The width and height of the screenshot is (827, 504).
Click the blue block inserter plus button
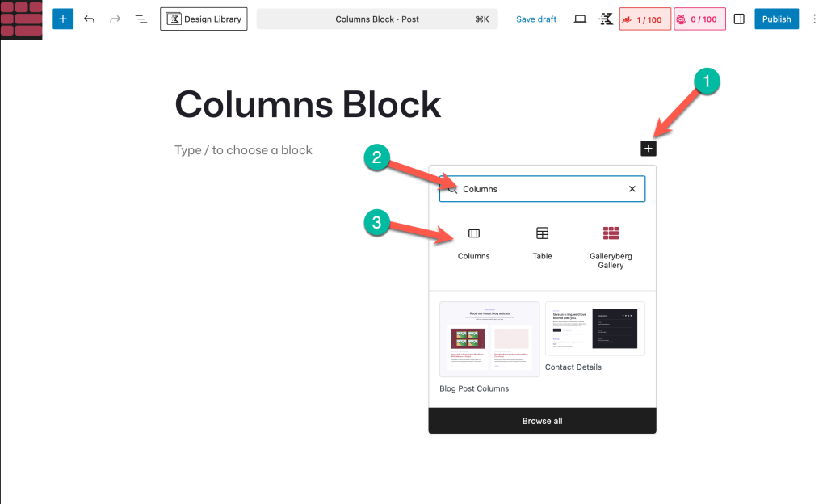pos(63,19)
